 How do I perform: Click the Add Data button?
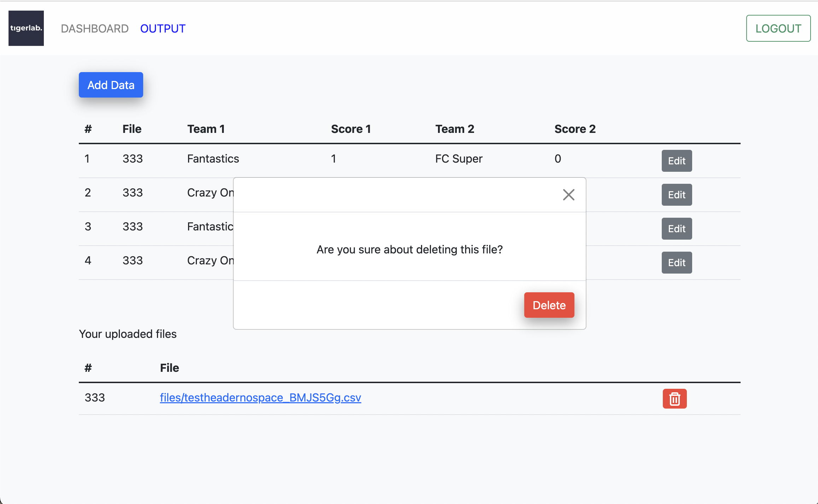[111, 85]
